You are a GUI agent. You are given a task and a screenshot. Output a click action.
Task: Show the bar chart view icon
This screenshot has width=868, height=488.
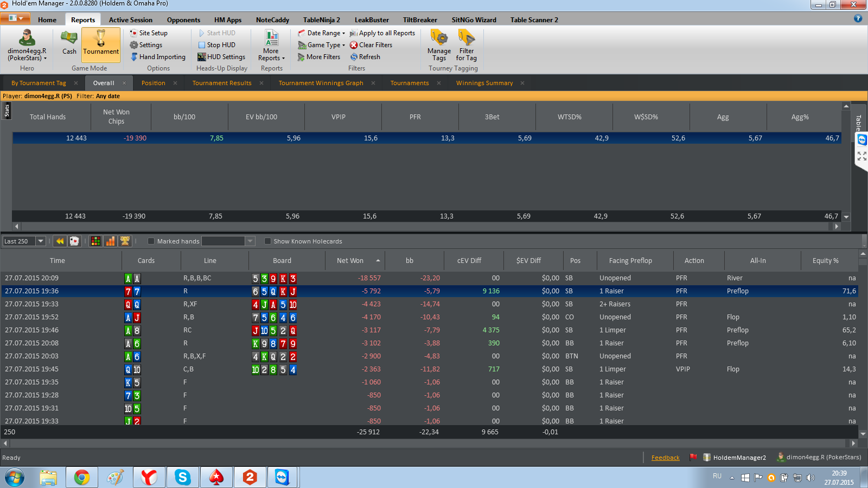(x=110, y=241)
